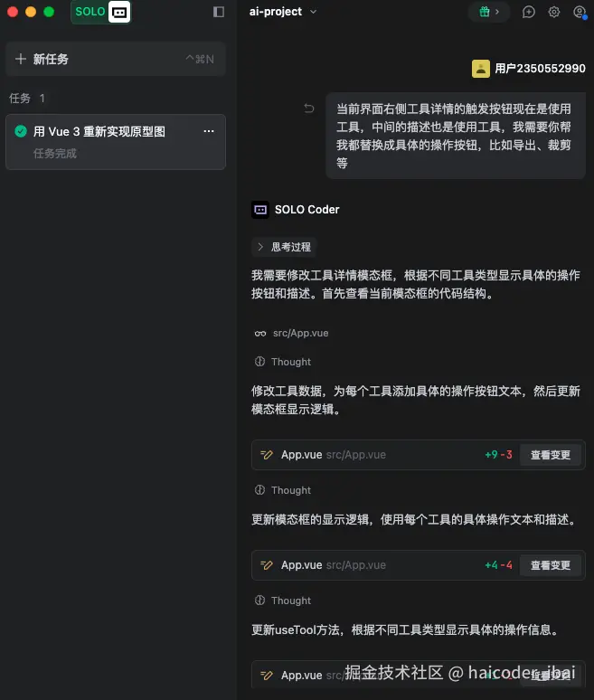Click 查看变更 for the +9 -3 edit
The image size is (594, 700).
click(x=551, y=455)
